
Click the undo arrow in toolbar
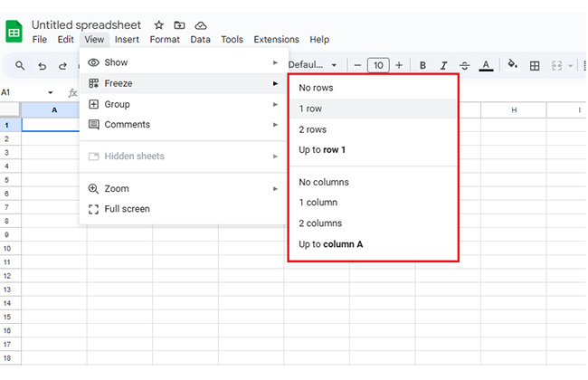pos(42,66)
